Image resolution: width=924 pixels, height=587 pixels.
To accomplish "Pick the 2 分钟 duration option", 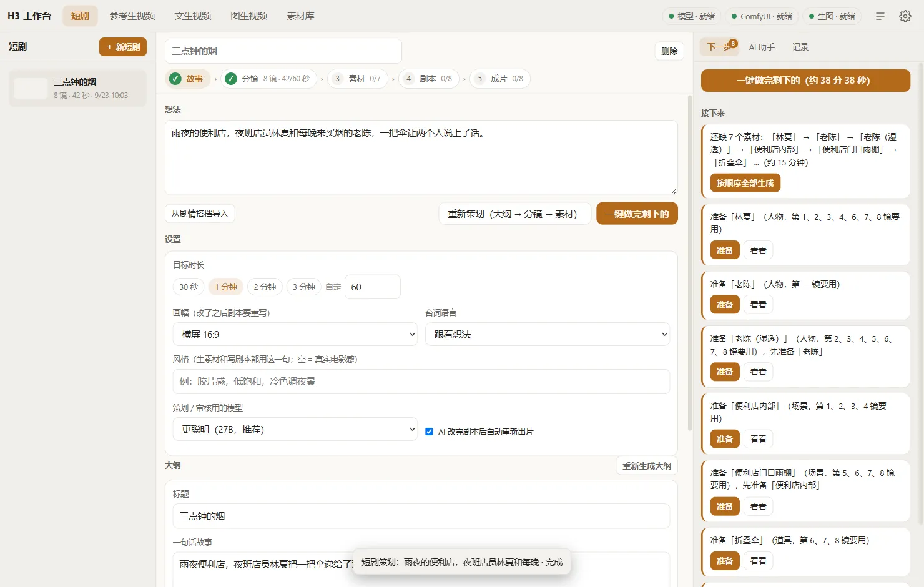I will 265,287.
